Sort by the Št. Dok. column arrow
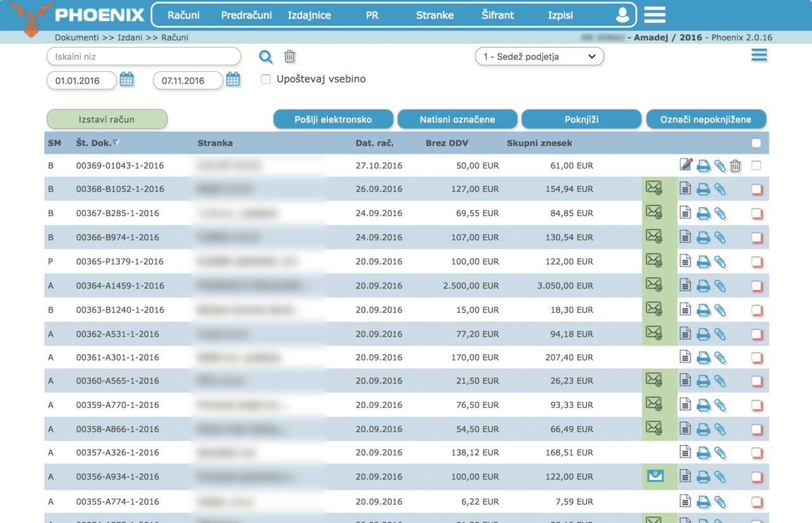This screenshot has width=812, height=523. [116, 143]
